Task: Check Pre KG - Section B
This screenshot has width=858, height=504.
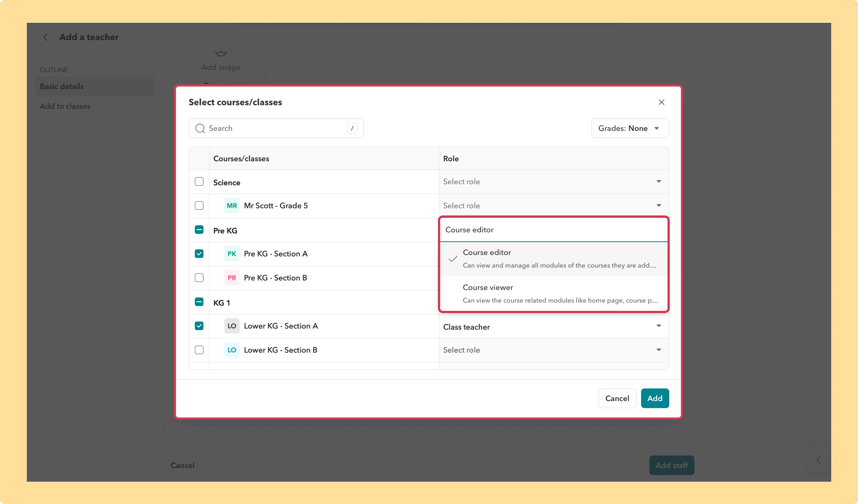Action: point(199,278)
